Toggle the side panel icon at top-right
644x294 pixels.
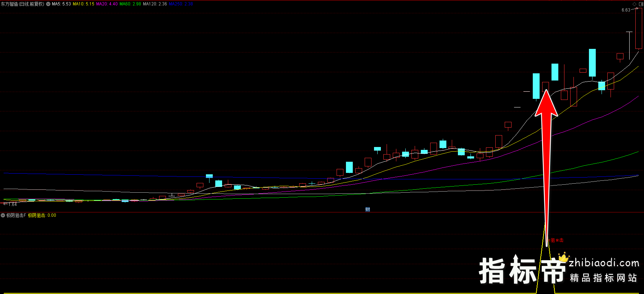tap(641, 4)
